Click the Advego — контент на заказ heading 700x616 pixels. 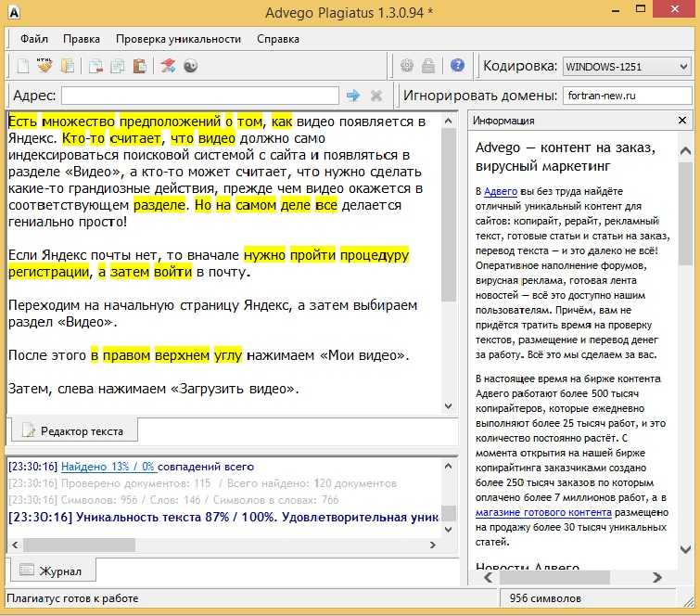coord(566,157)
